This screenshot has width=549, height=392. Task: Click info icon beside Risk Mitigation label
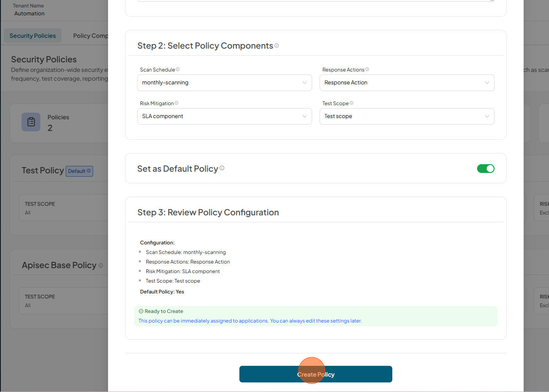(177, 103)
